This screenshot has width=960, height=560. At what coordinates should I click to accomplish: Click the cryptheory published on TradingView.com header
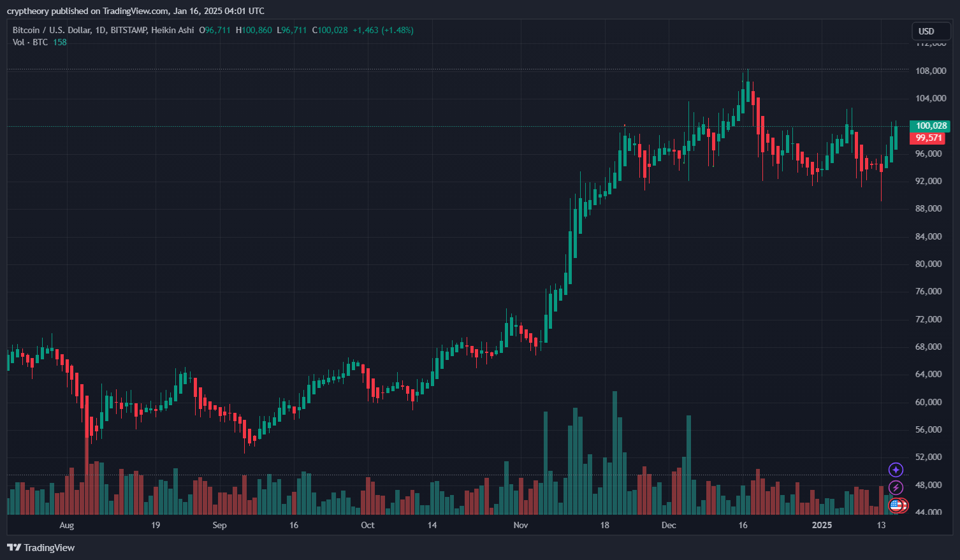click(x=135, y=11)
